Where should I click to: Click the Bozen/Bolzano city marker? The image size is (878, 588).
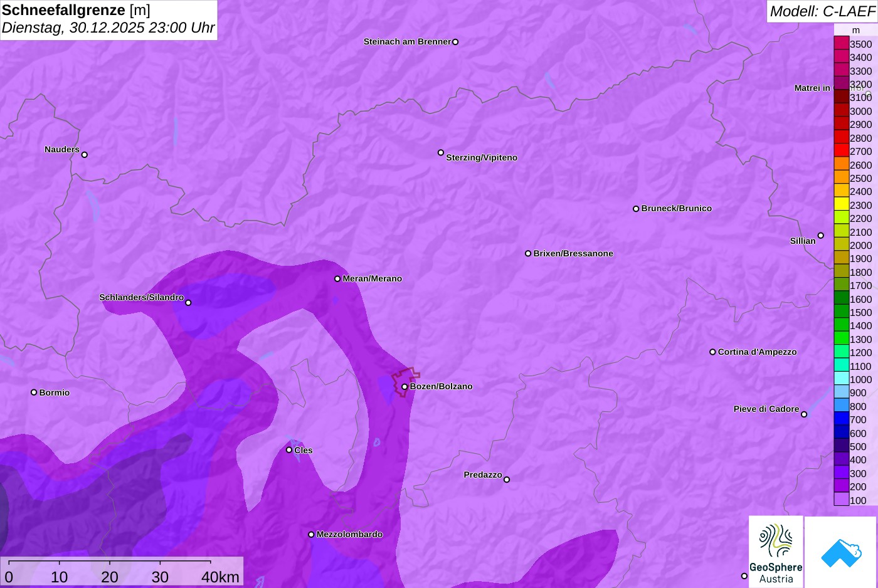(x=405, y=387)
